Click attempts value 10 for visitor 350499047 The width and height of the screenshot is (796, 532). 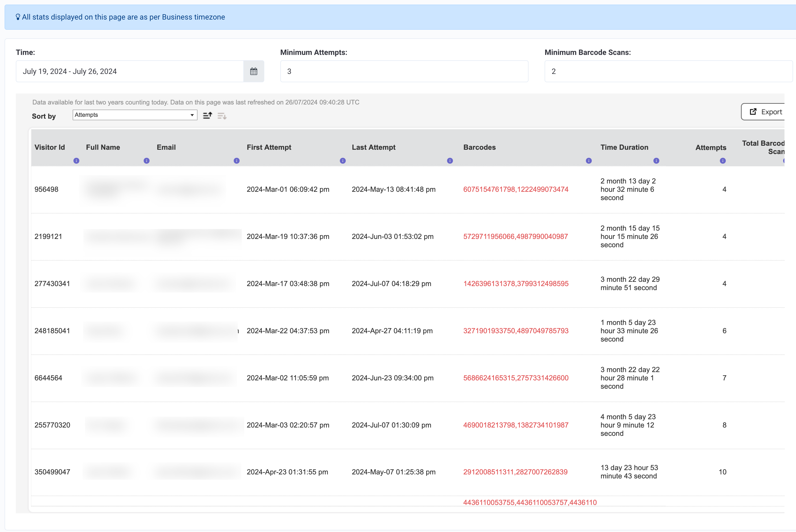point(722,472)
